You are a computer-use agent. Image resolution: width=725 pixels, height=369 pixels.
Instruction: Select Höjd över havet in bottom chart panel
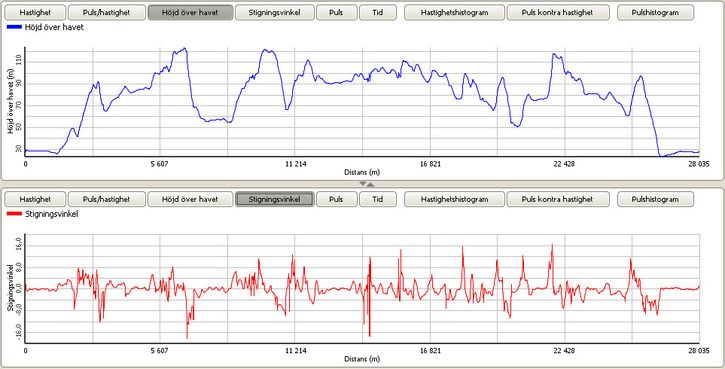coord(190,199)
